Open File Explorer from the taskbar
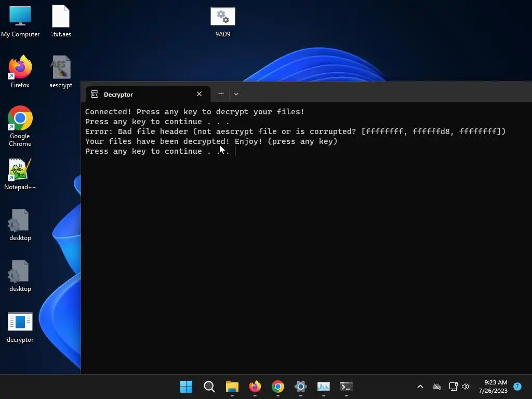This screenshot has width=532, height=399. [232, 387]
